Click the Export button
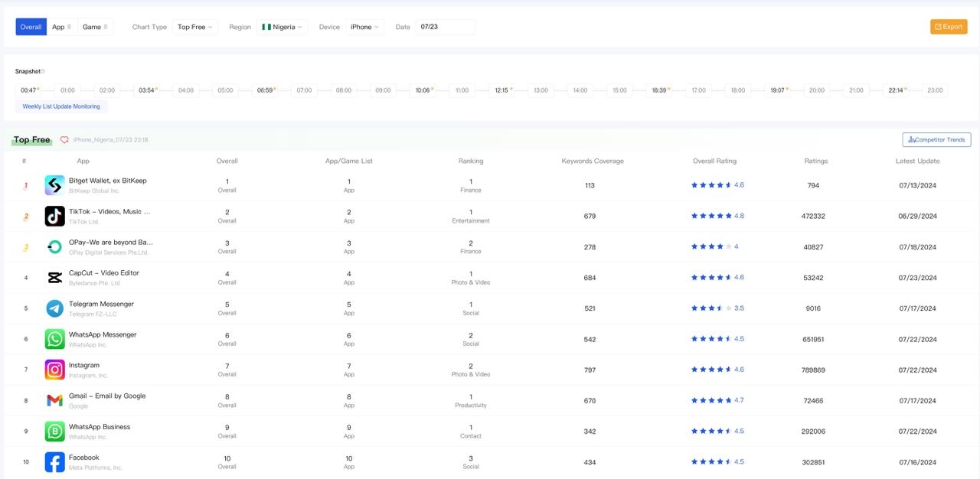The width and height of the screenshot is (980, 479). pos(949,26)
